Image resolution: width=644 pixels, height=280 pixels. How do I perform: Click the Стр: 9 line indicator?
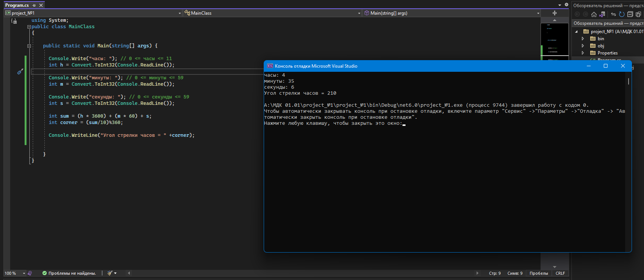[x=495, y=273]
